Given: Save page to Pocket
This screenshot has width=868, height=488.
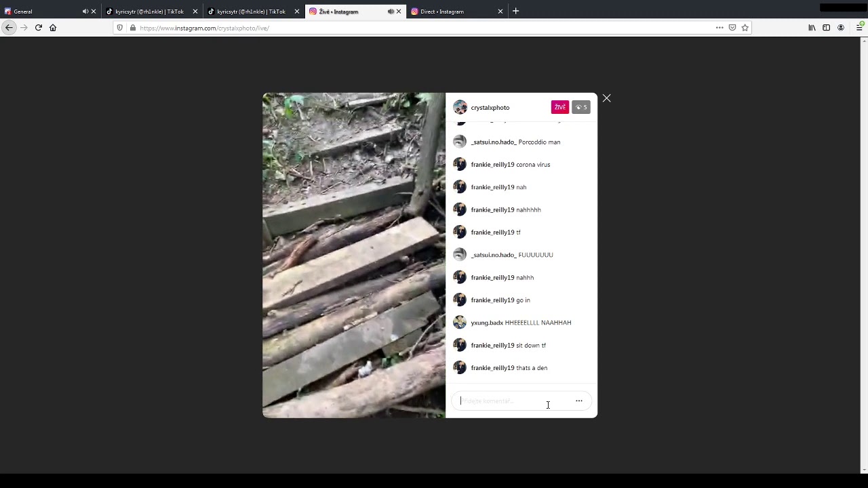Looking at the screenshot, I should click(x=732, y=28).
